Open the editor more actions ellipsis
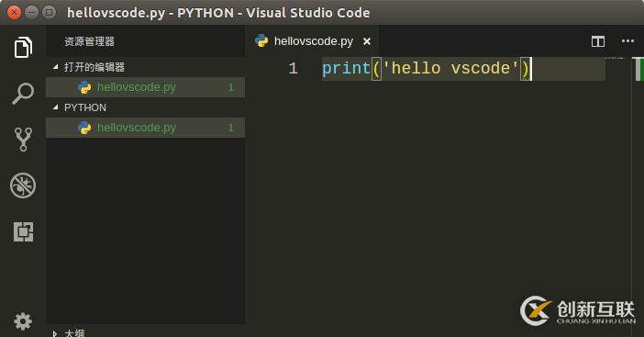The height and width of the screenshot is (337, 644). 627,41
